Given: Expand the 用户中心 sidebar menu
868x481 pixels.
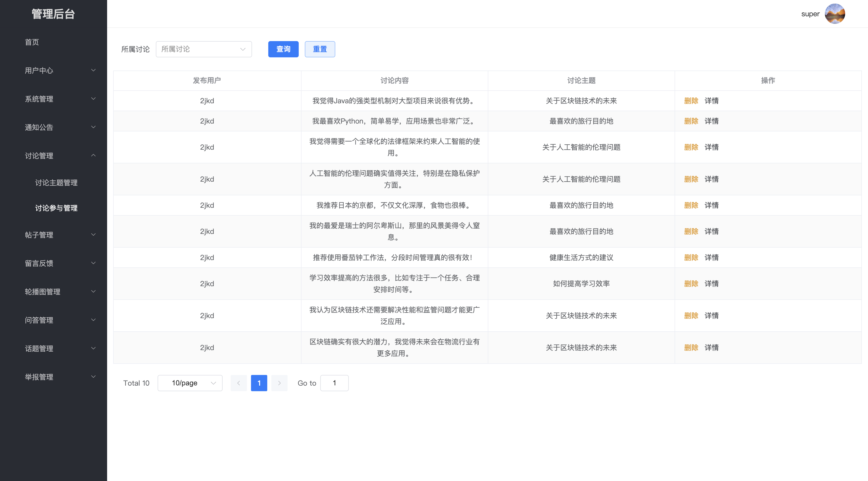Looking at the screenshot, I should (39, 70).
